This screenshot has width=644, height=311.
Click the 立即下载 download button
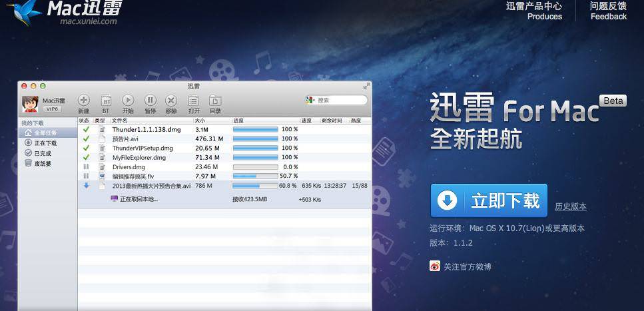tap(489, 200)
